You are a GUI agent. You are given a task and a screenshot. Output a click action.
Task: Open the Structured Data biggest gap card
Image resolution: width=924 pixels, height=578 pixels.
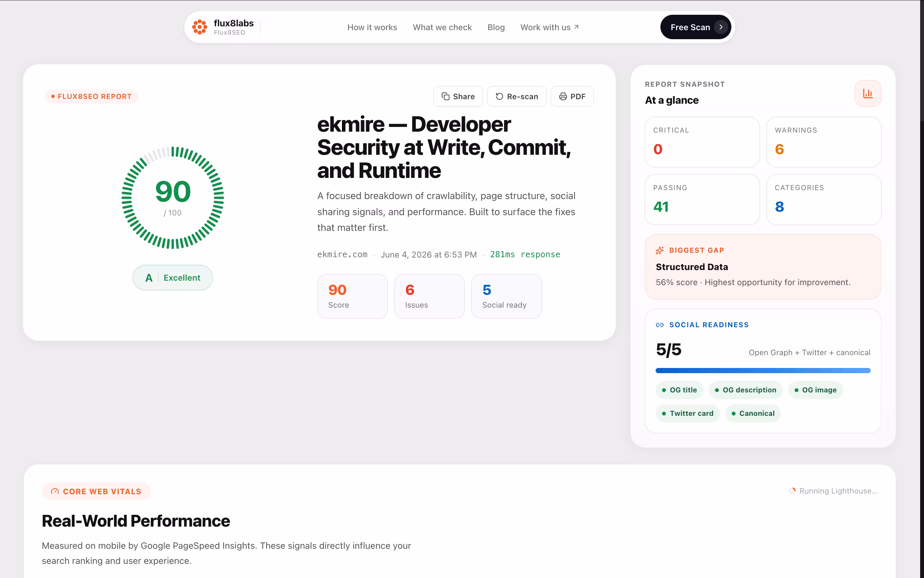763,267
